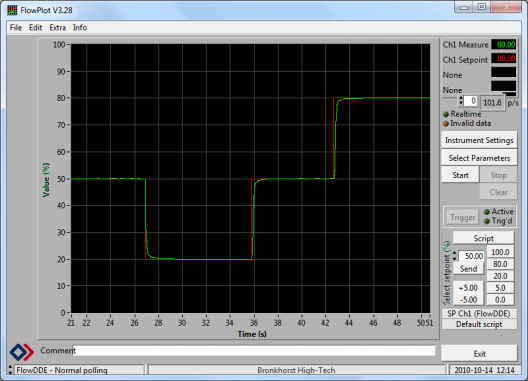Viewport: 528px width, 381px height.
Task: Step the setpoint 50.00 spinner arrows
Action: pyautogui.click(x=455, y=256)
